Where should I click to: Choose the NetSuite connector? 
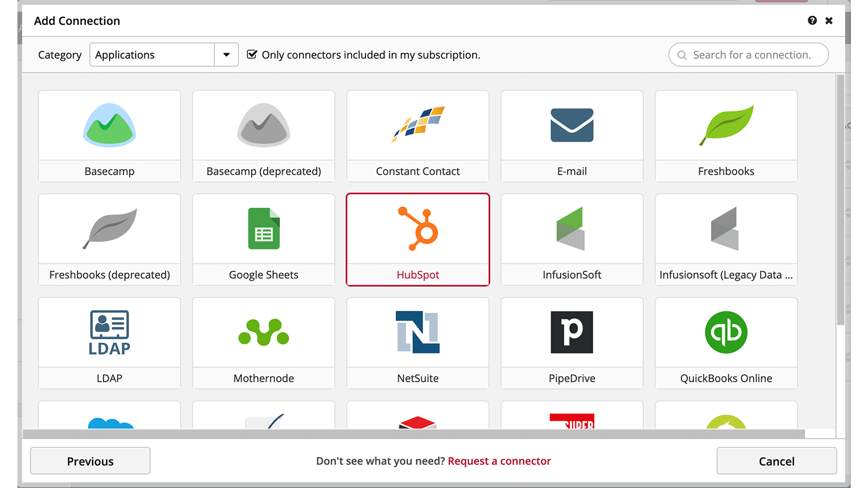click(418, 333)
